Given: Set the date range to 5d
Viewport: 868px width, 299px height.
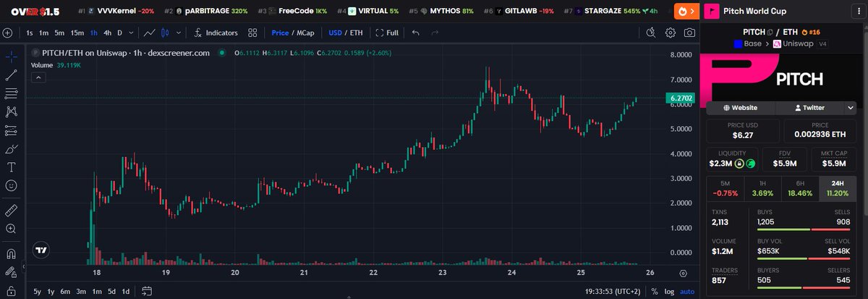Looking at the screenshot, I should 111,291.
